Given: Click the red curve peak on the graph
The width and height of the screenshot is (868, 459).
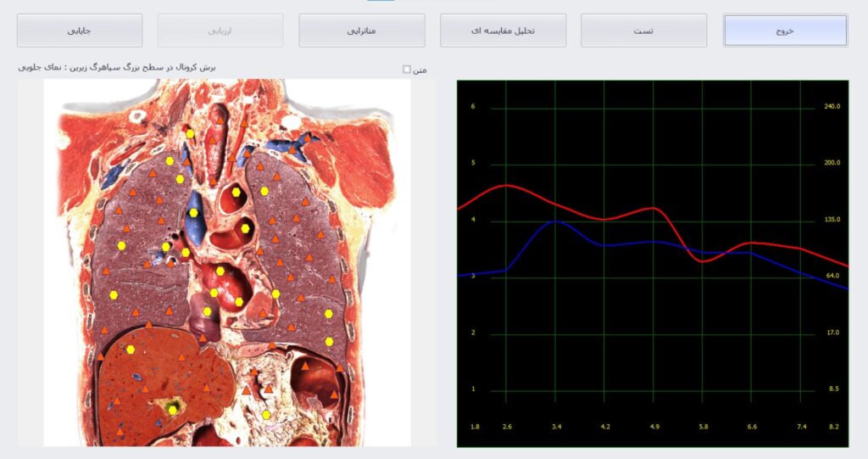Looking at the screenshot, I should tap(506, 185).
